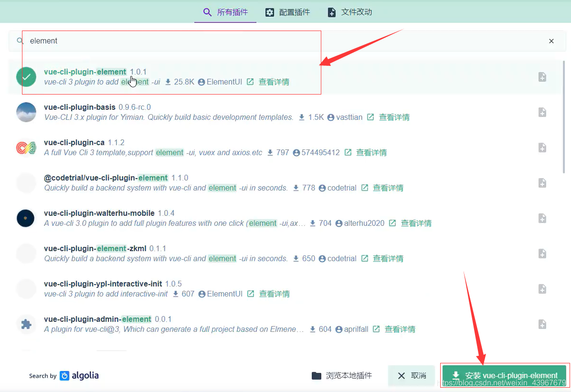This screenshot has width=571, height=392.
Task: Select the checked vue-cli-plugin-element plugin icon
Action: point(26,77)
